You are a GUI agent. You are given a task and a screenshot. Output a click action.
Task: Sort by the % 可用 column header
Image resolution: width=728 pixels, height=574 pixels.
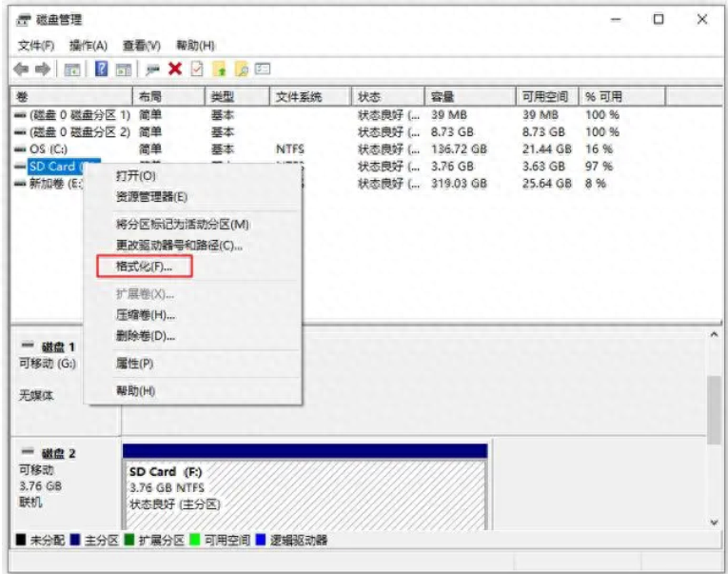[x=622, y=96]
